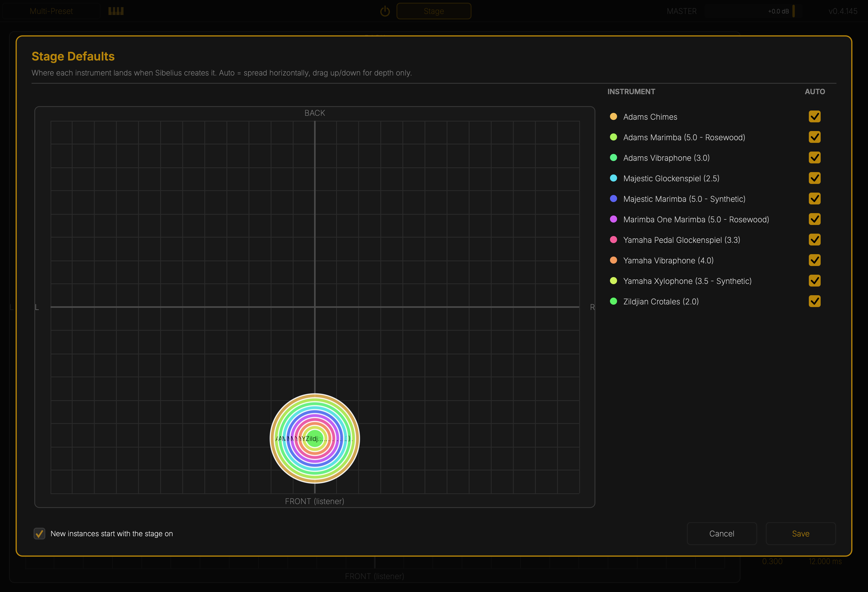The width and height of the screenshot is (868, 592).
Task: Click the center Zildj marker on stage
Action: click(315, 439)
